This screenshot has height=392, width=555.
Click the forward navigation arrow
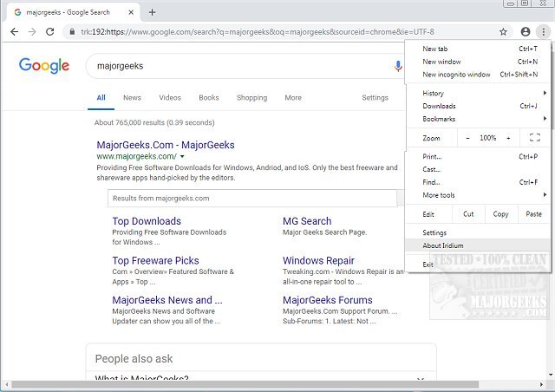[32, 32]
